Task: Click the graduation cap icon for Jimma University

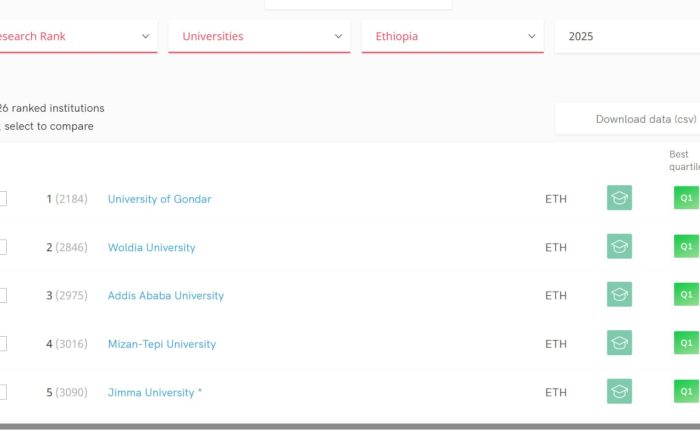Action: [619, 392]
